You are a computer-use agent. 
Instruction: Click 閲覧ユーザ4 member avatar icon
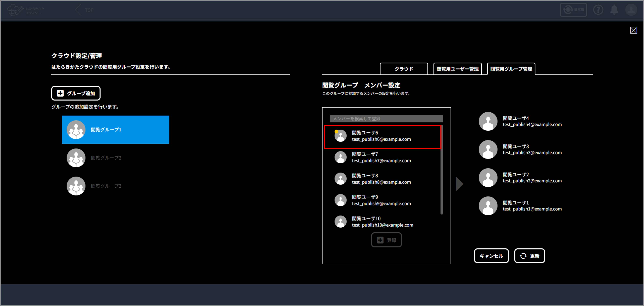(x=488, y=121)
